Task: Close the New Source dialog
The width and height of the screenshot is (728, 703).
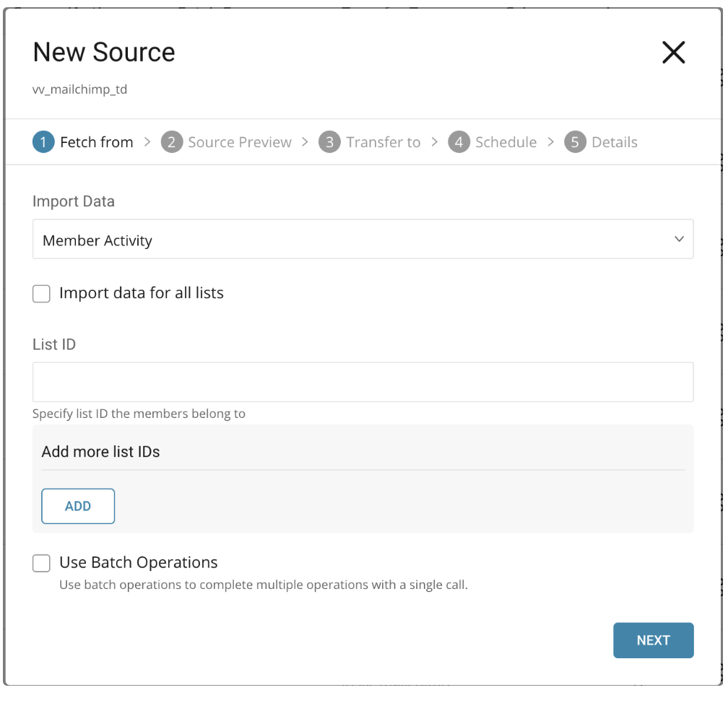Action: pos(673,53)
